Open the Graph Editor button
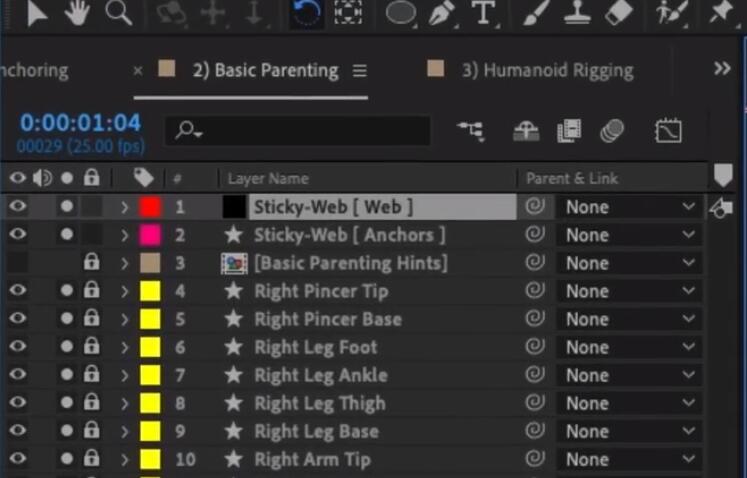Screen dimensions: 747x478 (x=668, y=131)
